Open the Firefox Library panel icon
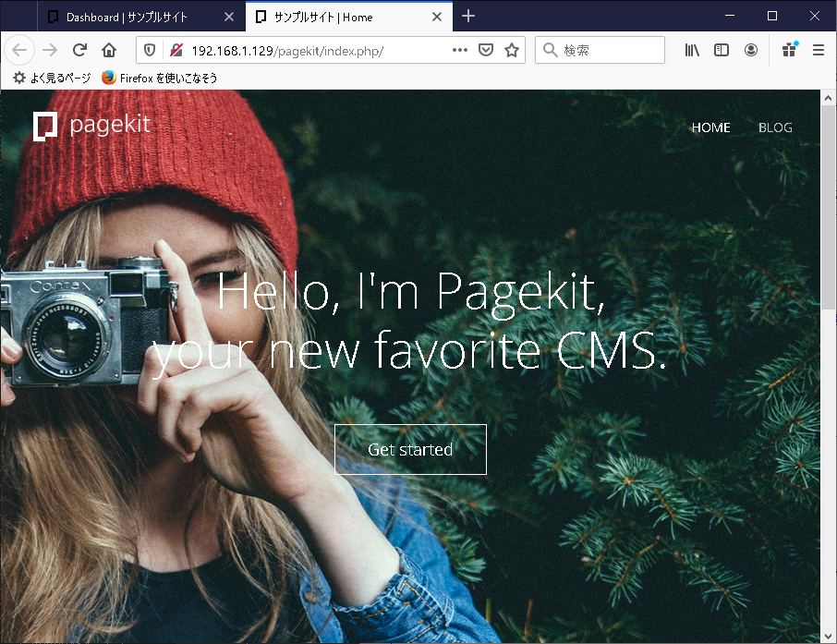837x644 pixels. [691, 50]
